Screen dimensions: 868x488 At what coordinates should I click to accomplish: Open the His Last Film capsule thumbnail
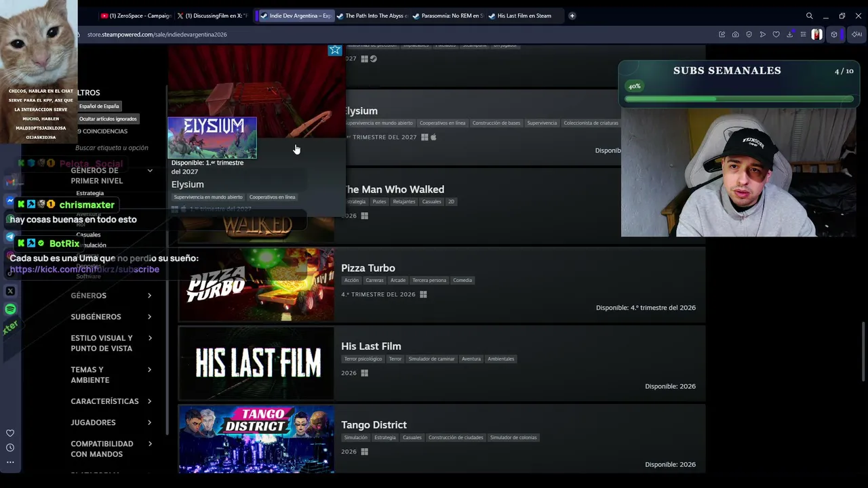256,363
